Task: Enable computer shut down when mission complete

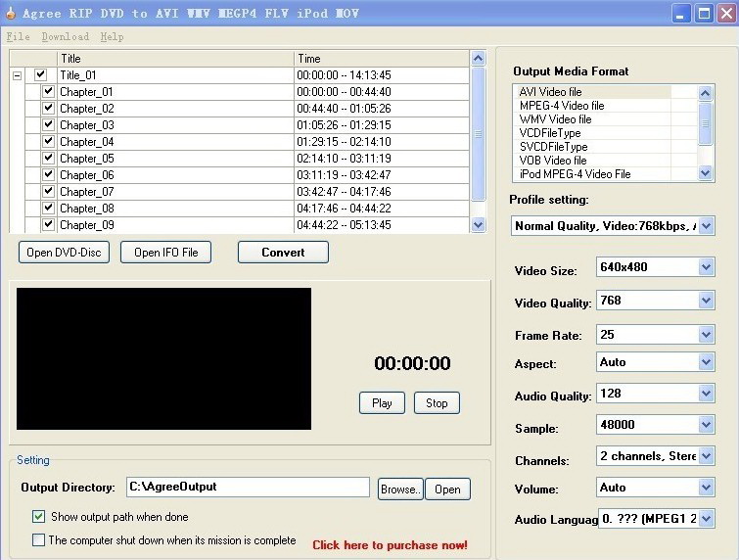Action: 39,539
